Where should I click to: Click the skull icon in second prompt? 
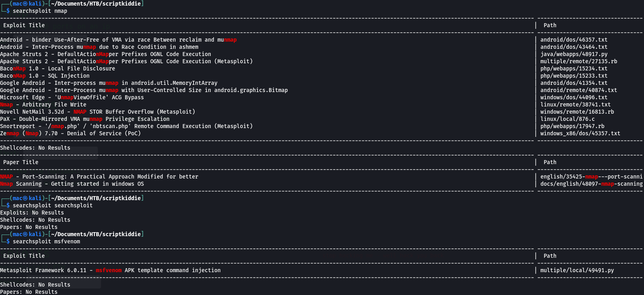(x=25, y=198)
